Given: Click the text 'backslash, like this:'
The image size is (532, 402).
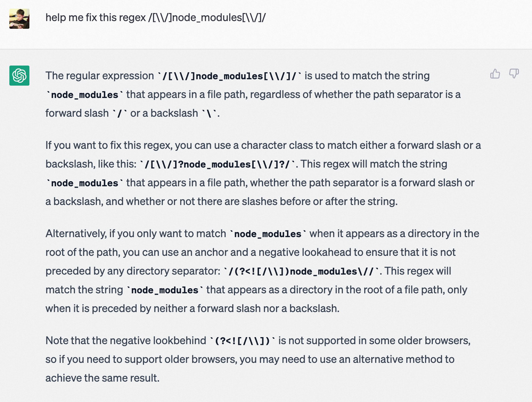Looking at the screenshot, I should 91,164.
